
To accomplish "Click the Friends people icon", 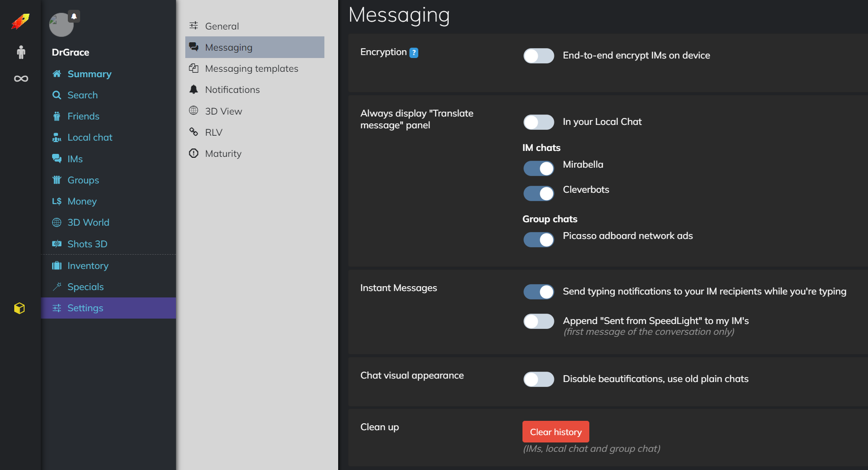I will point(57,116).
